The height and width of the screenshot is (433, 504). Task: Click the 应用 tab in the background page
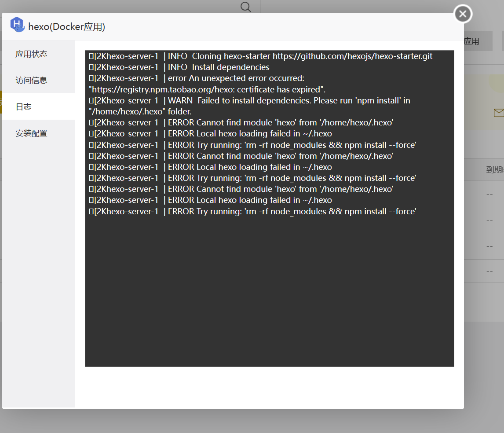tap(478, 41)
